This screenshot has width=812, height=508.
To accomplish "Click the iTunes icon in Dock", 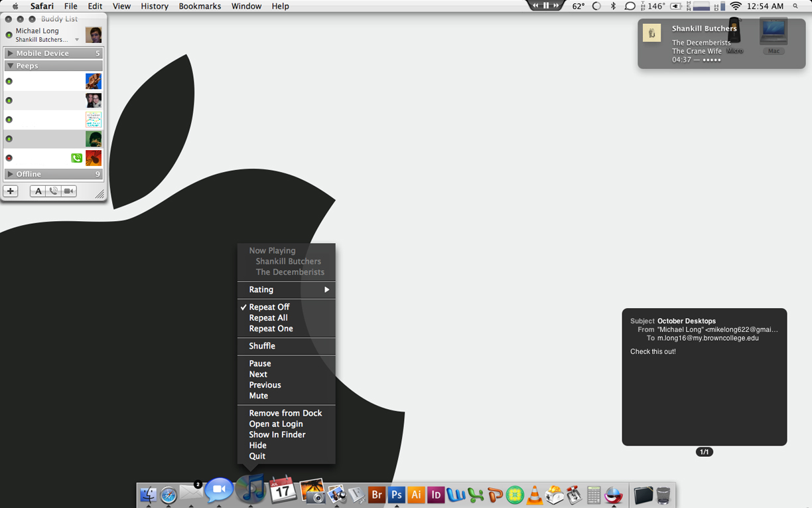I will coord(251,489).
